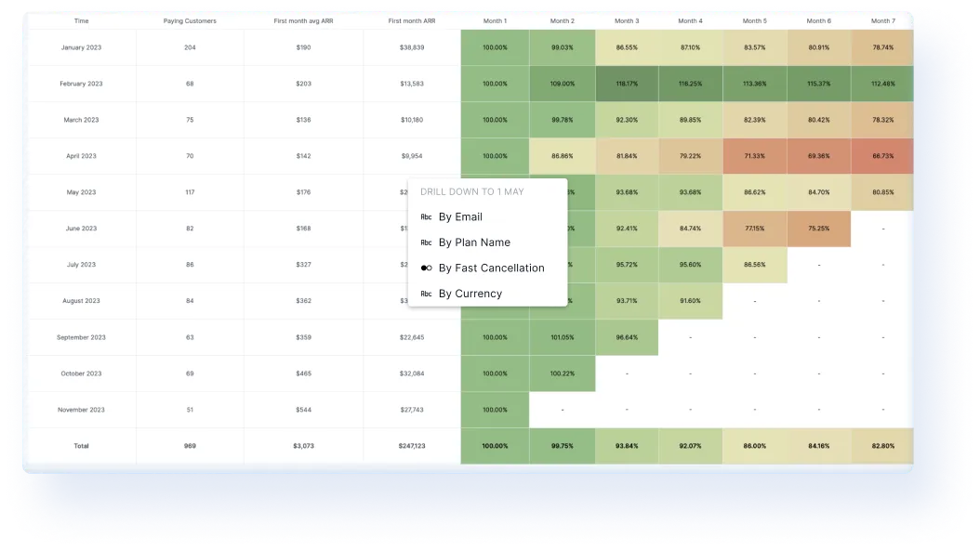Screen dimensions: 980x550
Task: Open the January 2023 row label
Action: [x=82, y=47]
